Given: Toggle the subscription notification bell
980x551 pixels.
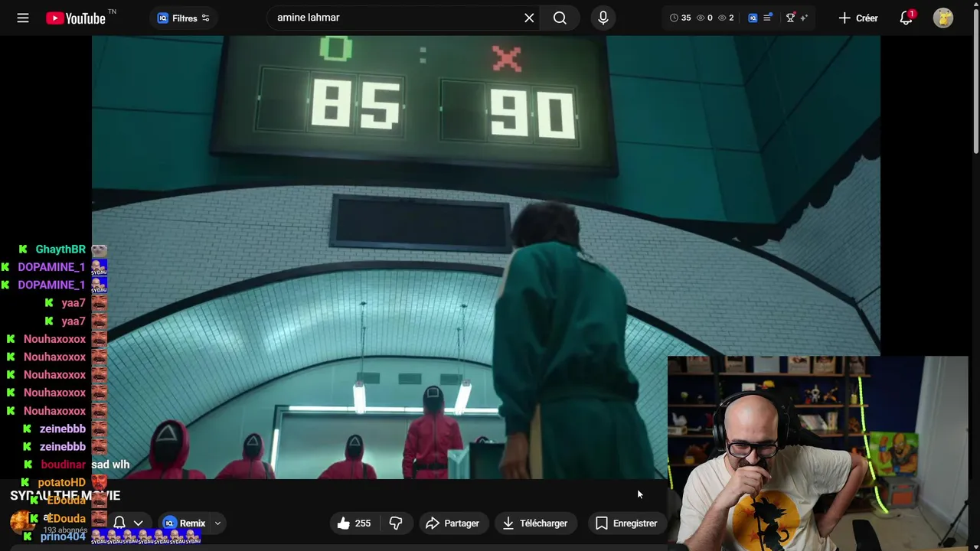Looking at the screenshot, I should click(x=119, y=523).
